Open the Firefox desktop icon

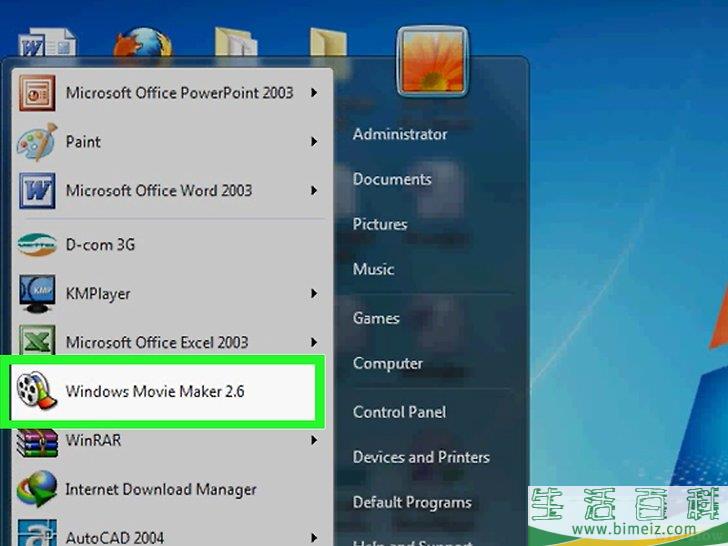[x=143, y=43]
